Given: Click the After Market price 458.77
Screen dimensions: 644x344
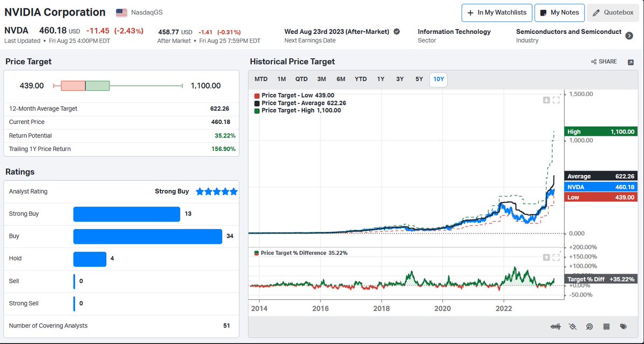Looking at the screenshot, I should 169,32.
